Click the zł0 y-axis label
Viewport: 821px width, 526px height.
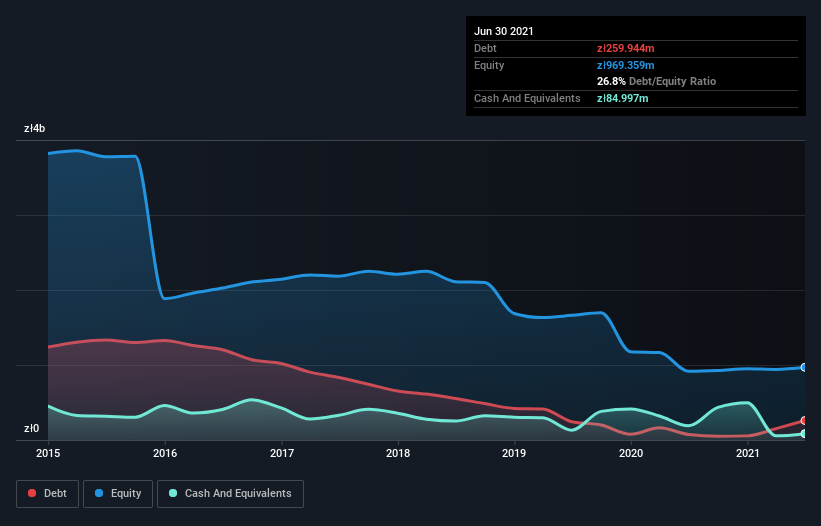tap(31, 428)
